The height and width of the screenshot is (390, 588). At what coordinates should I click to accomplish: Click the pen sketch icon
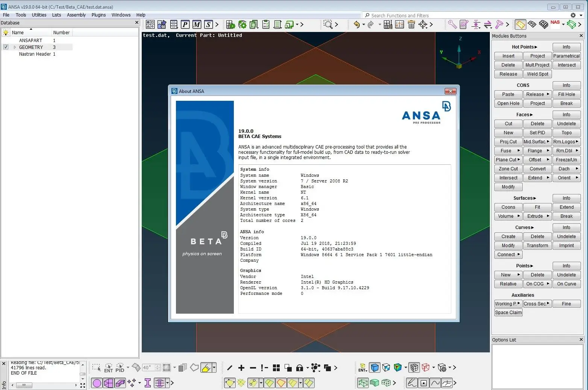pyautogui.click(x=412, y=383)
